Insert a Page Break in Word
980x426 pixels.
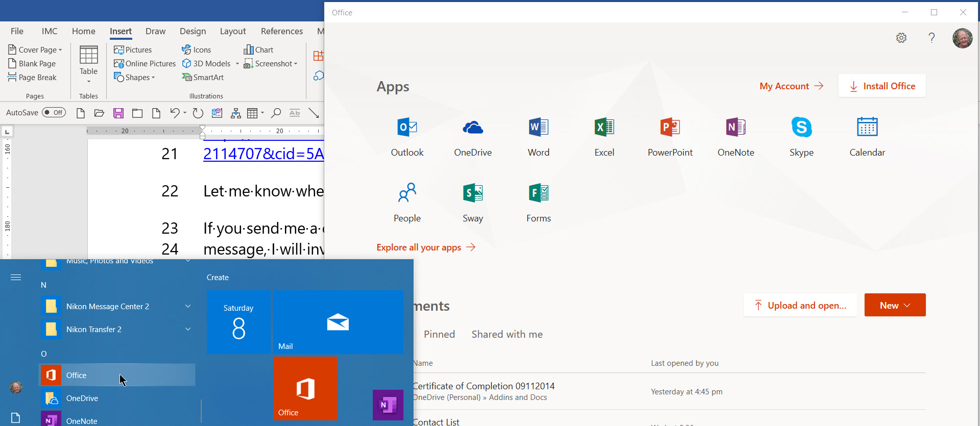click(32, 77)
